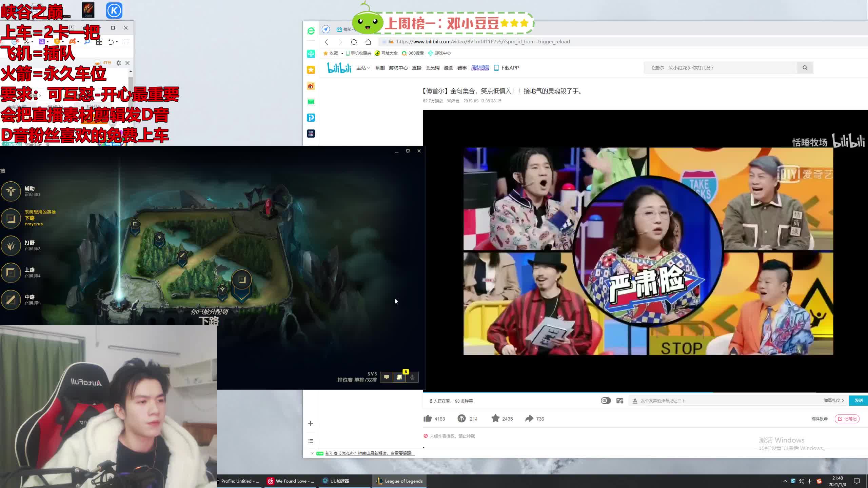Viewport: 868px width, 488px height.
Task: Expand 弹幕礼仪 chevron
Action: 843,401
